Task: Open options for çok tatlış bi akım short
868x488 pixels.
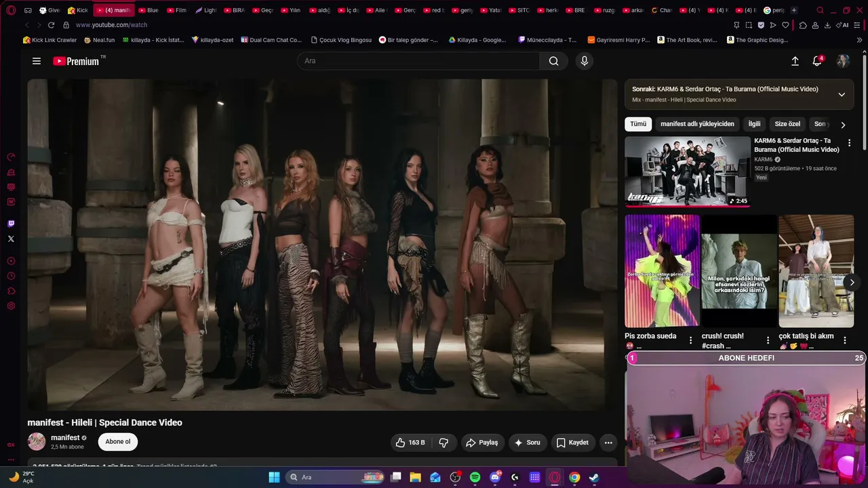Action: tap(845, 340)
